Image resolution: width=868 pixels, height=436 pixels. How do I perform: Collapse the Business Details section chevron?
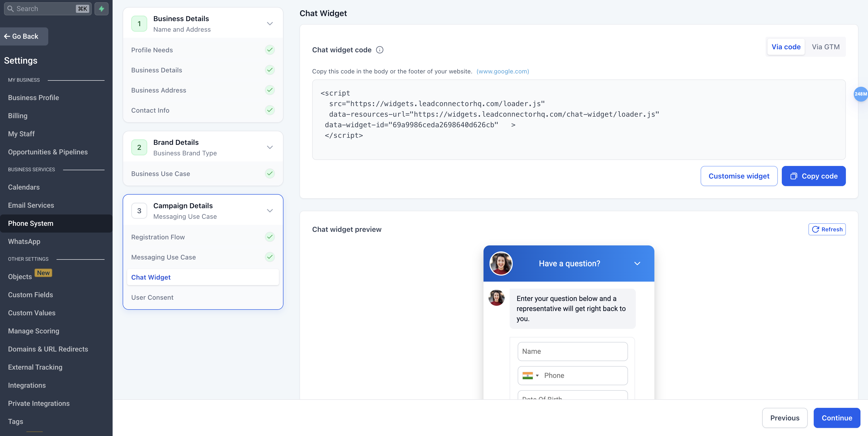tap(270, 24)
